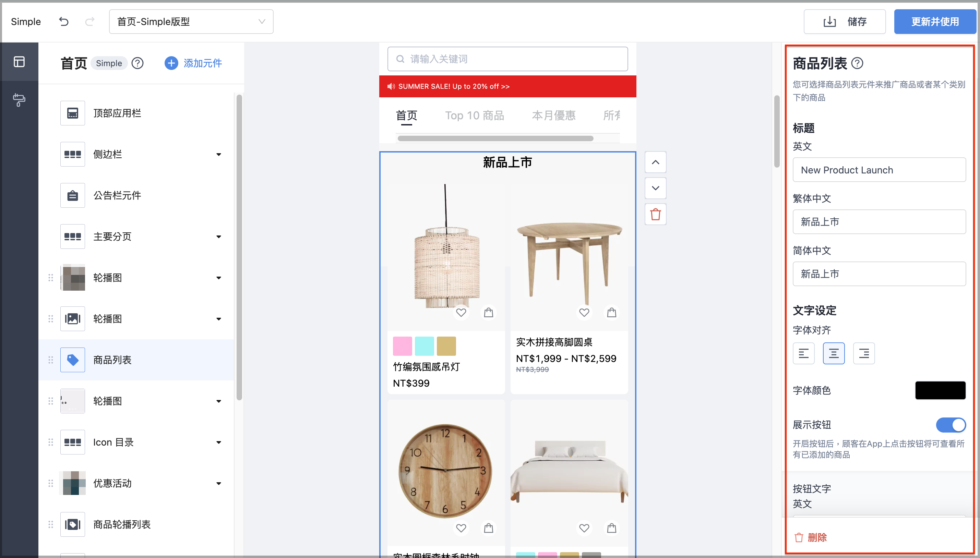
Task: Click the SUMMER SALE announcement banner
Action: [507, 86]
